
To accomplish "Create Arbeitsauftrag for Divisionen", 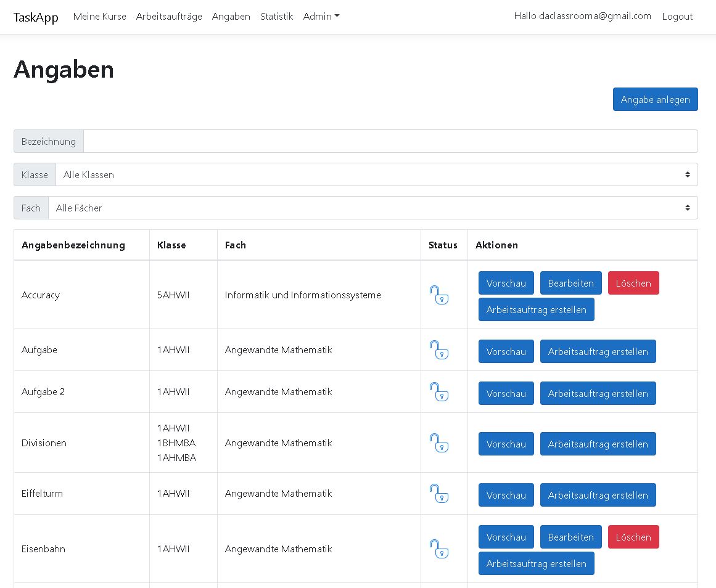I will click(598, 444).
